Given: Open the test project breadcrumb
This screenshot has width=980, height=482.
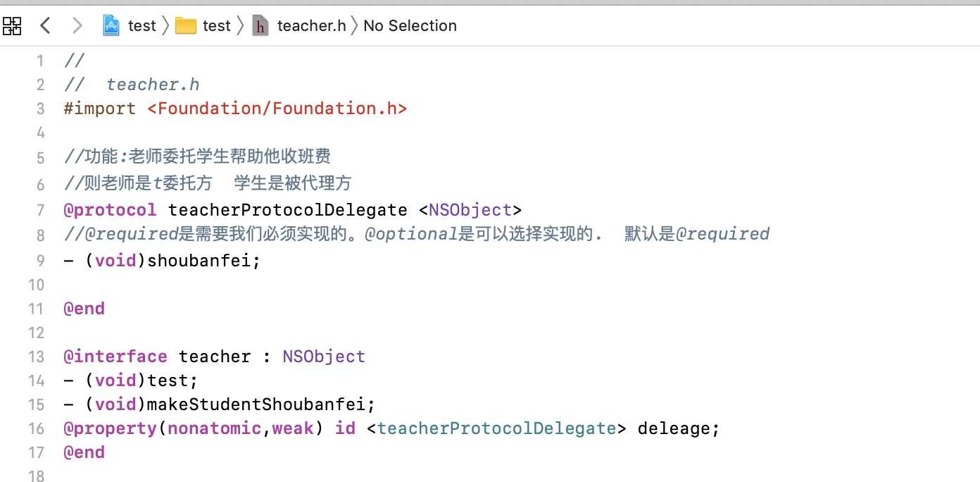Looking at the screenshot, I should (142, 26).
